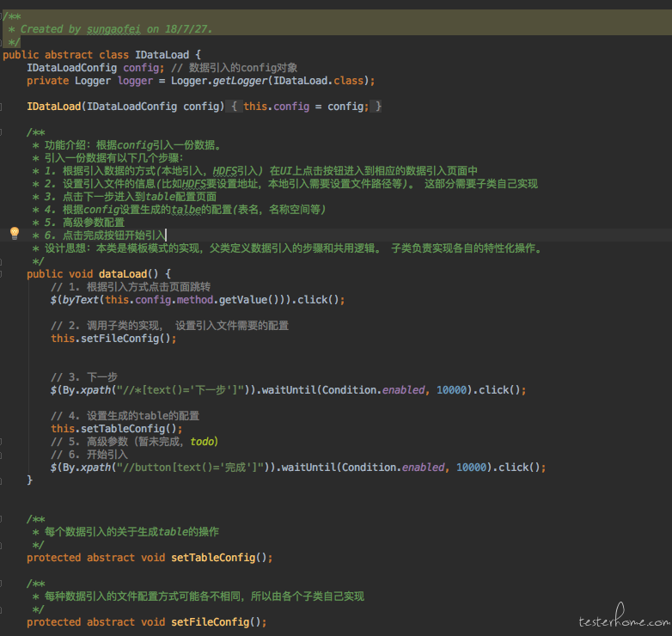Image resolution: width=672 pixels, height=636 pixels.
Task: Expand the collapsed opening brace in constructor
Action: pos(235,107)
